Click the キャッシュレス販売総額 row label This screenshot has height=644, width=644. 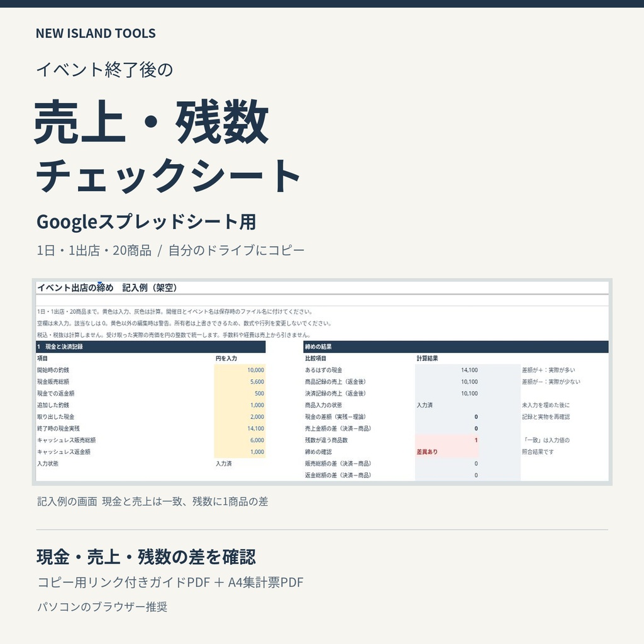pyautogui.click(x=66, y=440)
